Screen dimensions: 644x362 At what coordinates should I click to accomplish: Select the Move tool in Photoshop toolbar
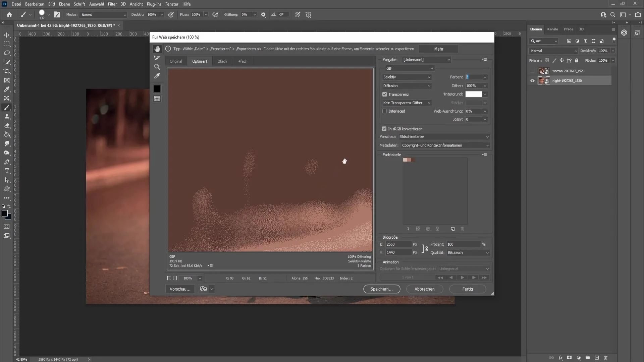click(x=7, y=35)
